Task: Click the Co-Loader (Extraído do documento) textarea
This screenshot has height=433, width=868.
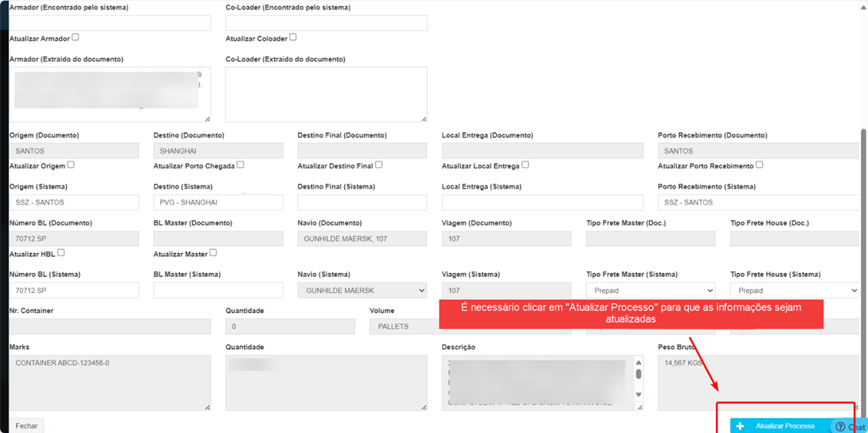Action: point(326,94)
